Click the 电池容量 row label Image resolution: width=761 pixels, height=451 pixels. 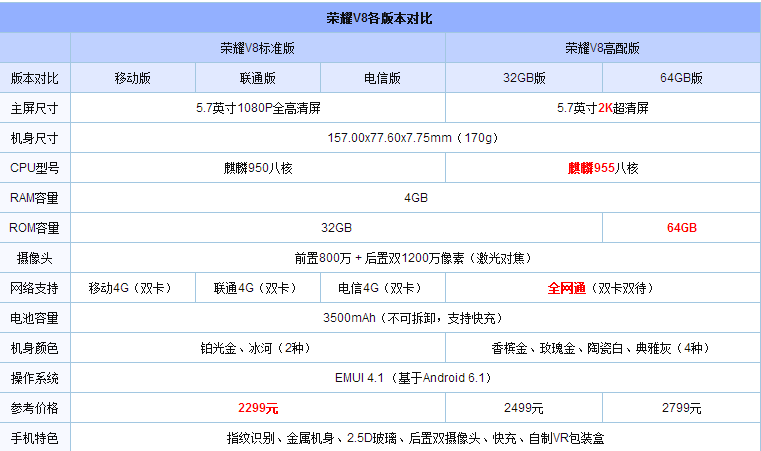[34, 318]
